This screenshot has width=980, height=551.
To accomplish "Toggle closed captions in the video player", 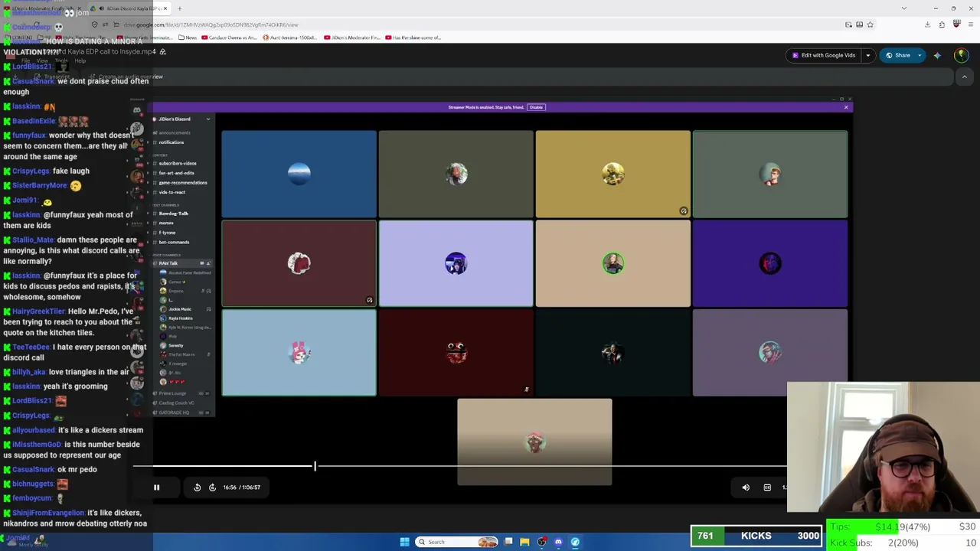I will [x=767, y=487].
